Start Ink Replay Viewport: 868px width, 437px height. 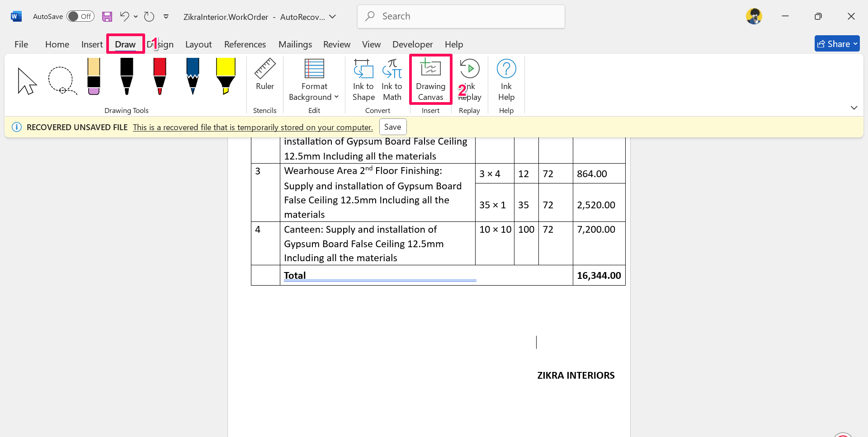pyautogui.click(x=470, y=80)
